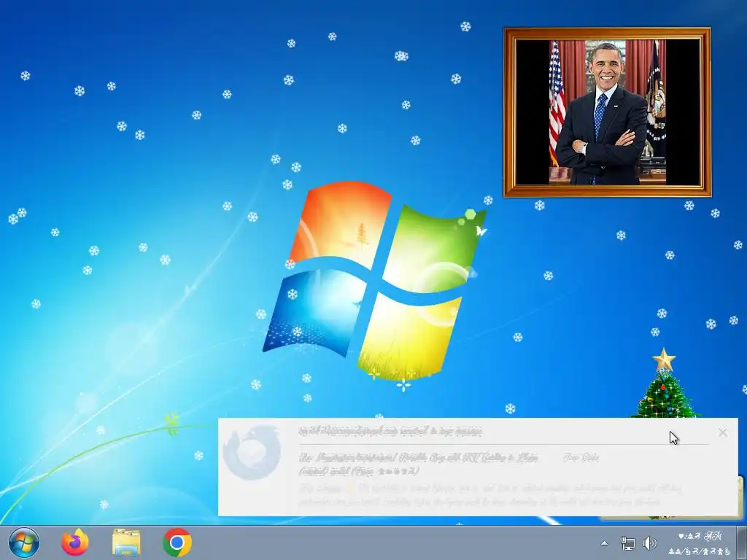The image size is (747, 560).
Task: Click the framed portrait picture gadget
Action: pyautogui.click(x=608, y=112)
